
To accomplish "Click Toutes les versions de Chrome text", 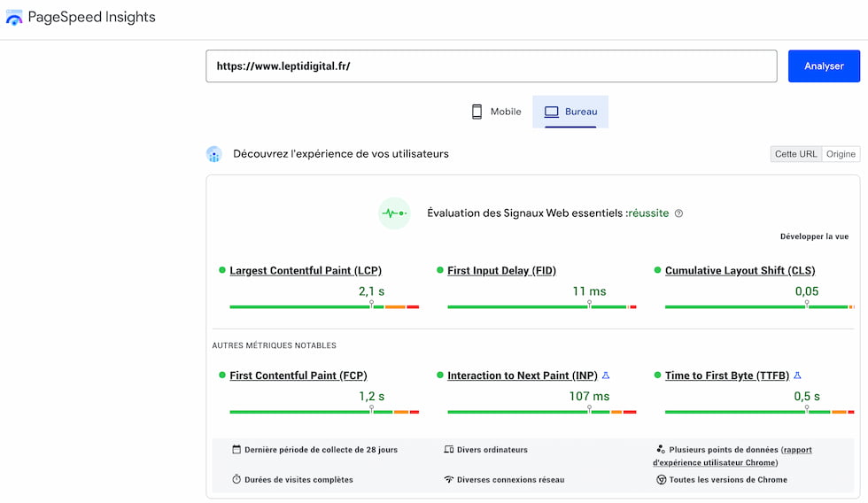I will tap(728, 480).
